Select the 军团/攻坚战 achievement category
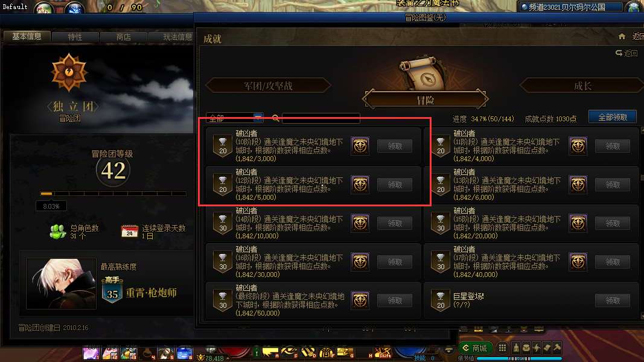This screenshot has height=362, width=644. tap(268, 86)
